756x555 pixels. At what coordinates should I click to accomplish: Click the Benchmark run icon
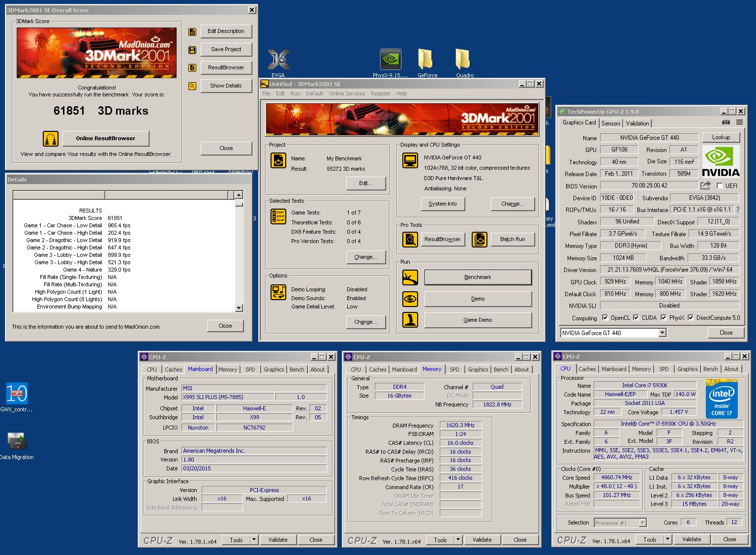pos(410,277)
